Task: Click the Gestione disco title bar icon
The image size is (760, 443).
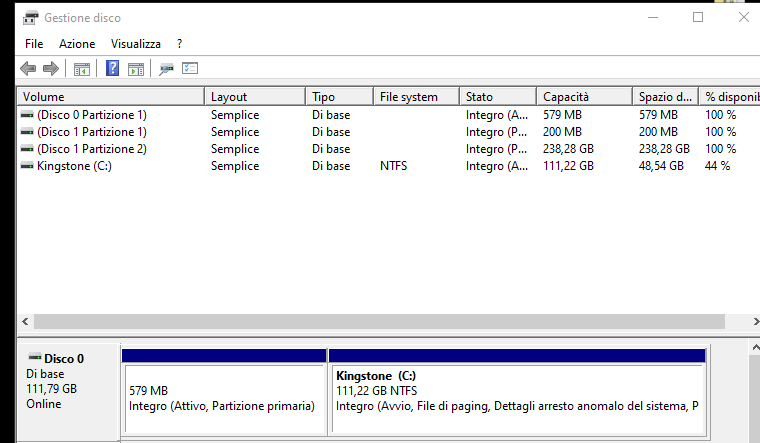Action: click(x=31, y=18)
